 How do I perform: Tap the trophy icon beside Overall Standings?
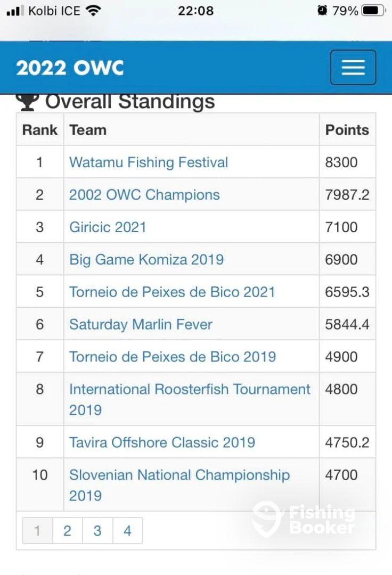click(28, 102)
